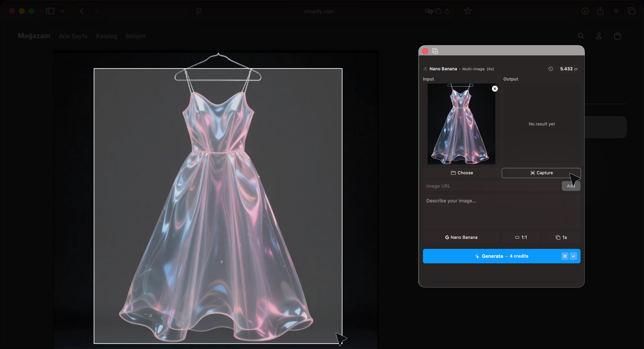Click the Capture screen button
Viewport: 644px width, 349px height.
point(541,173)
